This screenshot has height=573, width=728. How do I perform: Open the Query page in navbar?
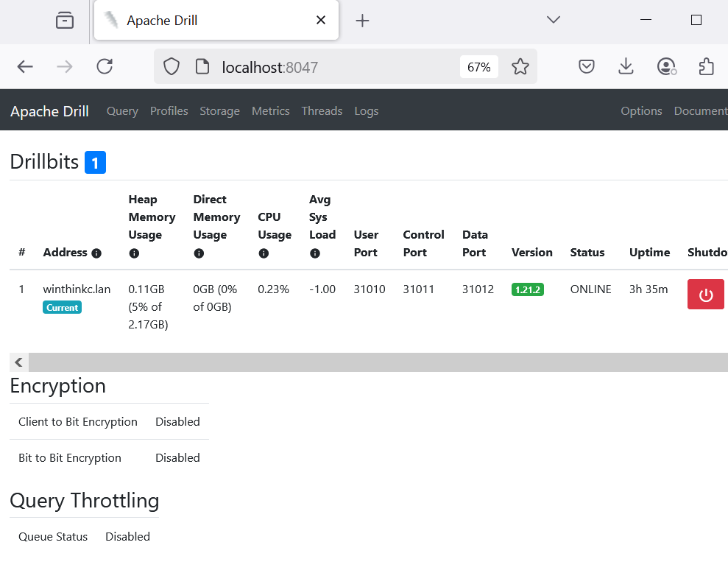122,111
